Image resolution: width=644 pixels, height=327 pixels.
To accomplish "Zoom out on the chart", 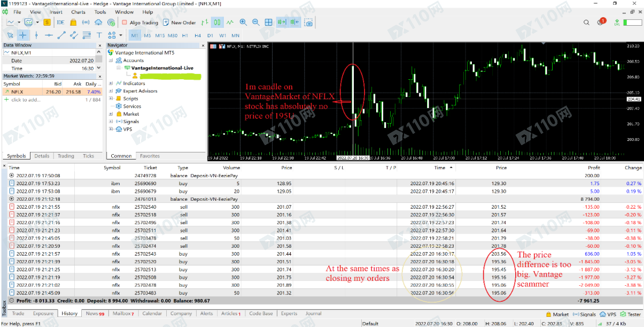I will 255,22.
